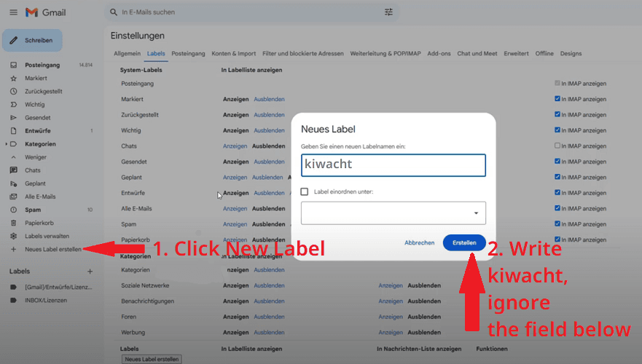Open the parent label dropdown in dialog
The image size is (642, 364).
click(x=394, y=213)
